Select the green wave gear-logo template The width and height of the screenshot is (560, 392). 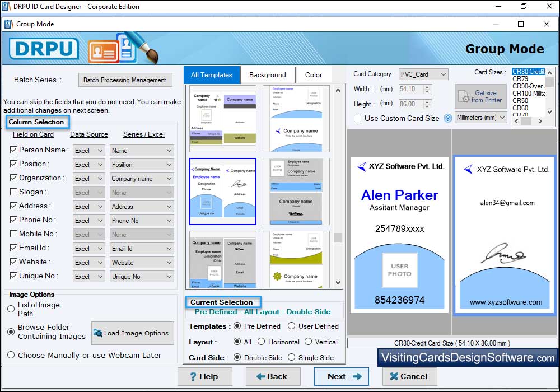pyautogui.click(x=296, y=259)
